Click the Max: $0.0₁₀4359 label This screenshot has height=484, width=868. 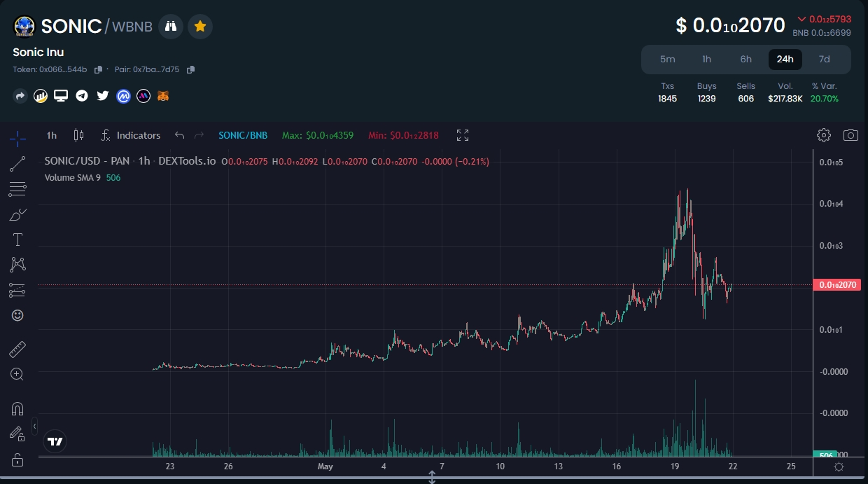[x=318, y=135]
